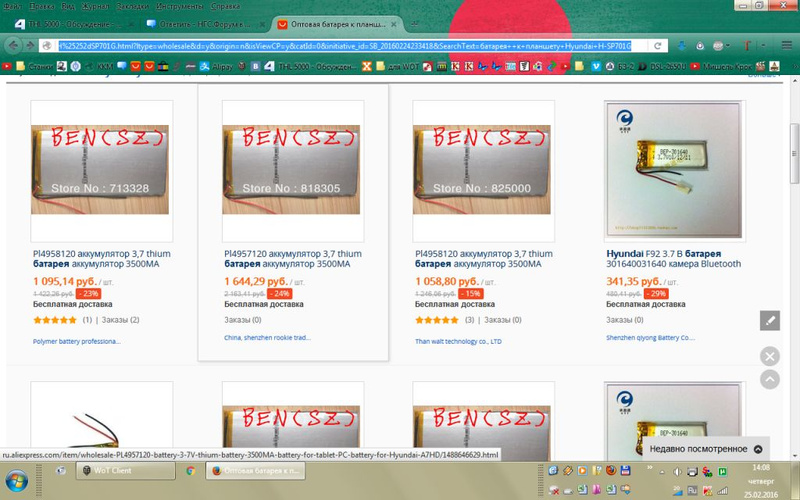Click the five-star rating with (3) reviews

tap(437, 320)
